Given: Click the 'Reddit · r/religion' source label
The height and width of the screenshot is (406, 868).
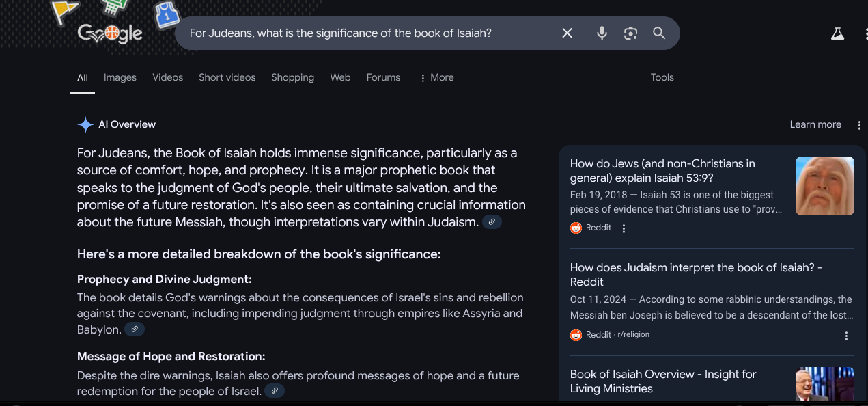Looking at the screenshot, I should [x=617, y=335].
